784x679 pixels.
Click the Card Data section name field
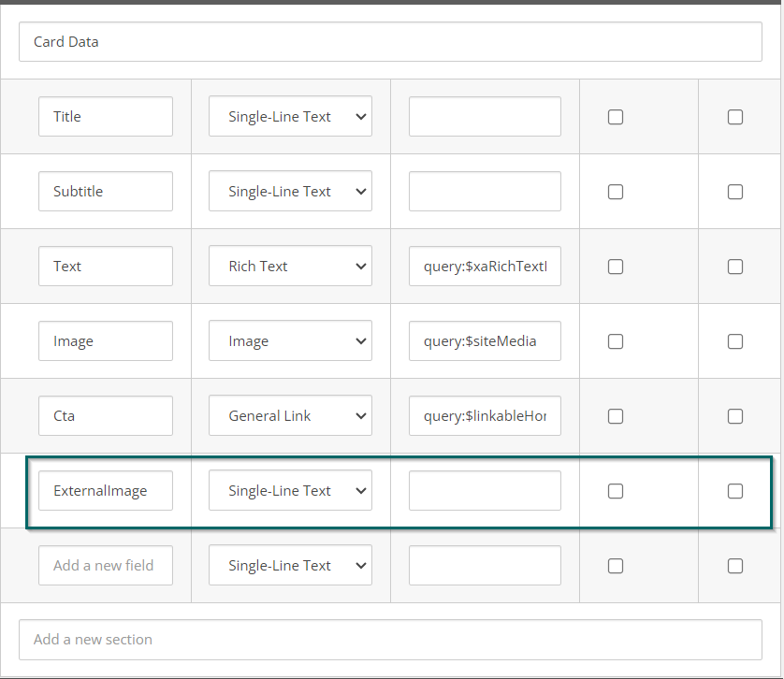coord(390,42)
